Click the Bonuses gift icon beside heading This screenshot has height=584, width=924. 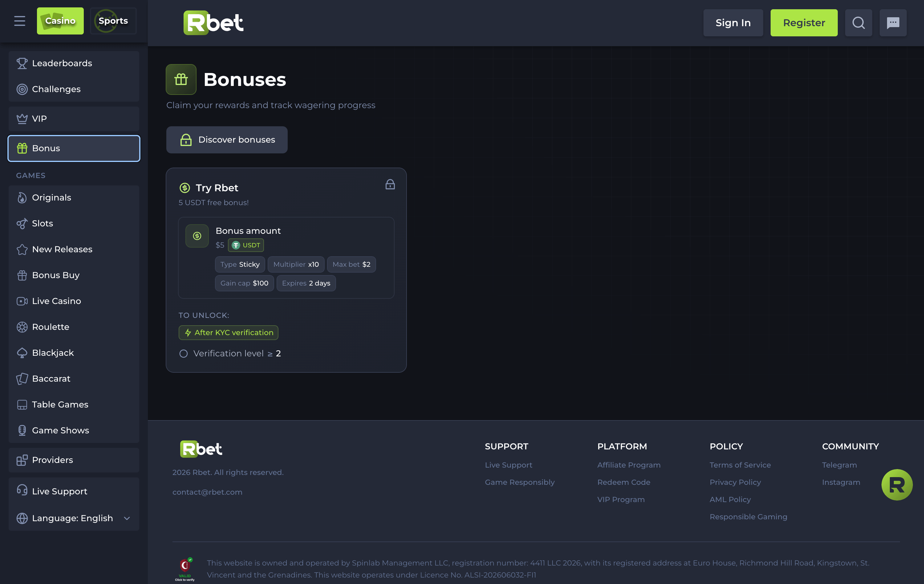coord(181,79)
